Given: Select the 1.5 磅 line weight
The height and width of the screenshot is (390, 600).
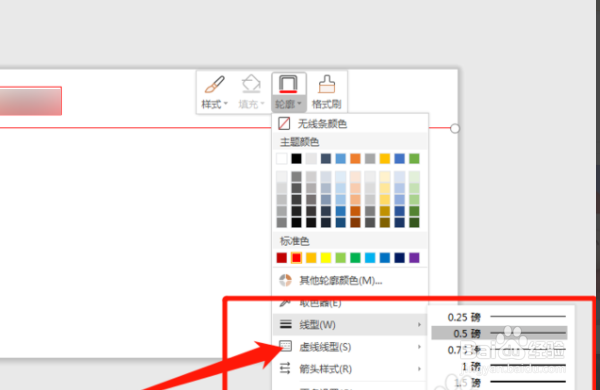Looking at the screenshot, I should 499,382.
